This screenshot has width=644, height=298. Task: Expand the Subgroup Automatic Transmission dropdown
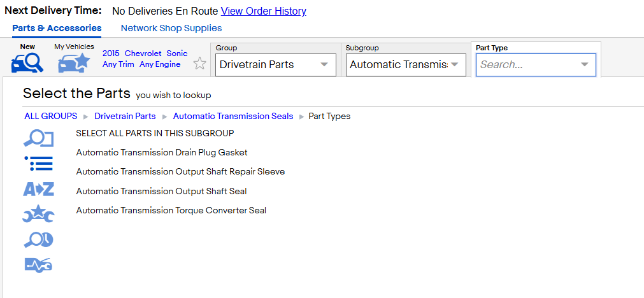pos(406,65)
